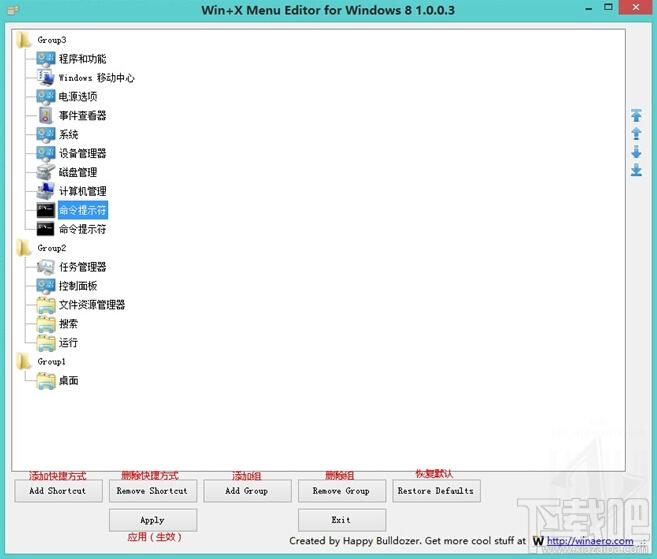The image size is (657, 559).
Task: Click the 磁盘管理 disk icon
Action: click(x=46, y=172)
